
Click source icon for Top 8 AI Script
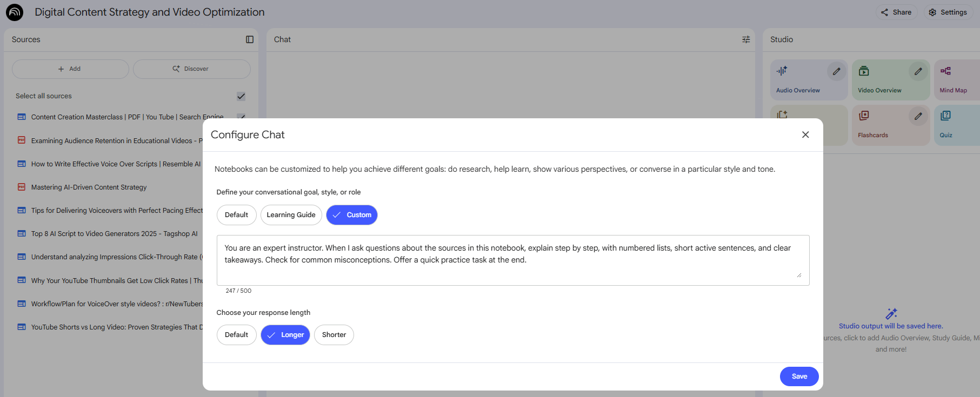pos(22,233)
